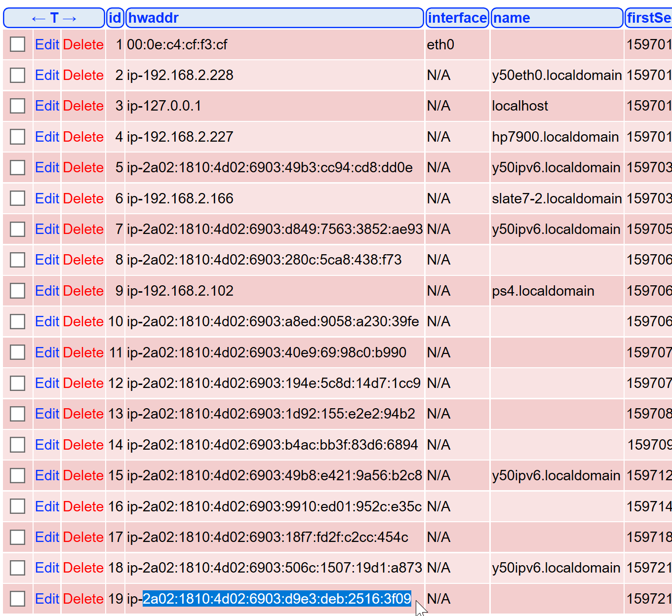Edit the hp7900.localdomain entry

[x=46, y=137]
